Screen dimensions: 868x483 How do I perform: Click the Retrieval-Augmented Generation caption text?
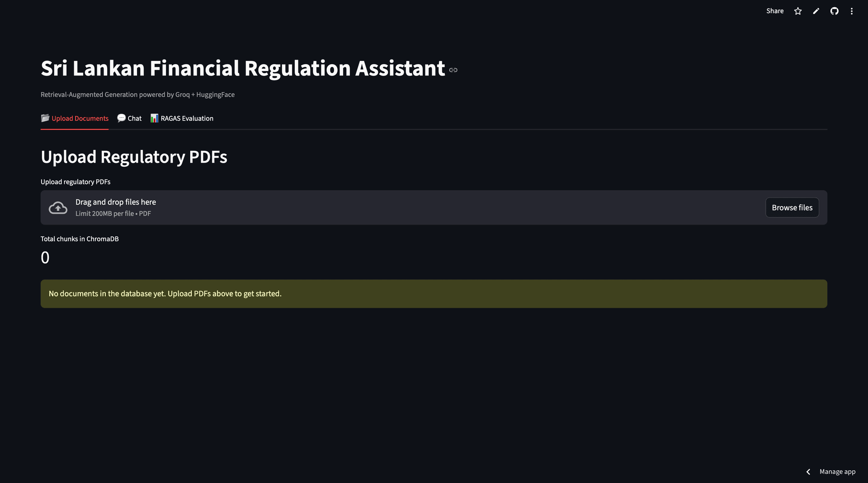coord(137,94)
